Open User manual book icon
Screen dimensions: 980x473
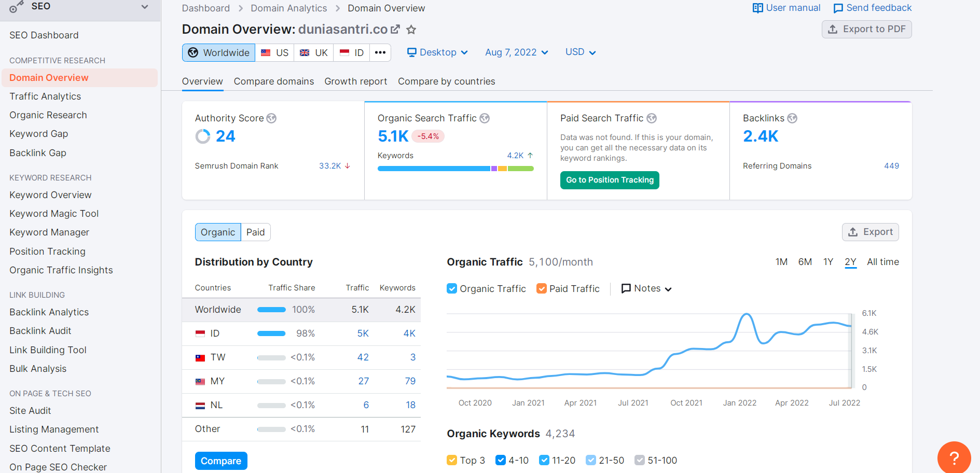point(757,8)
